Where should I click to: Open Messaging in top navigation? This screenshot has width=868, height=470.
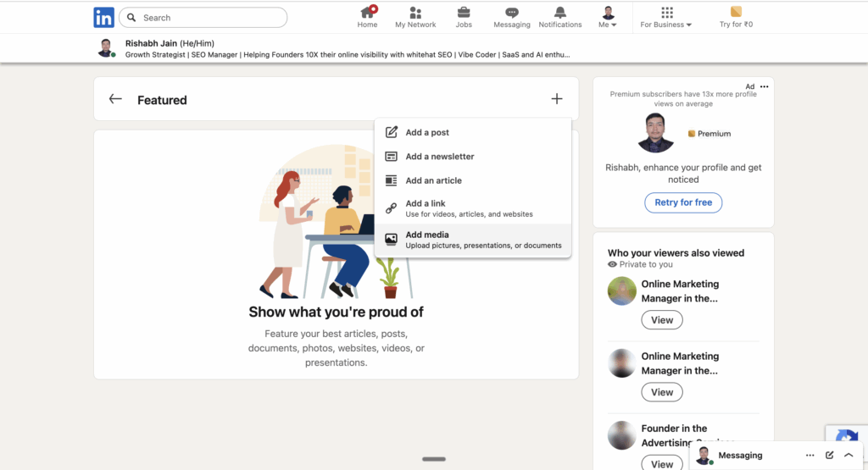[511, 17]
